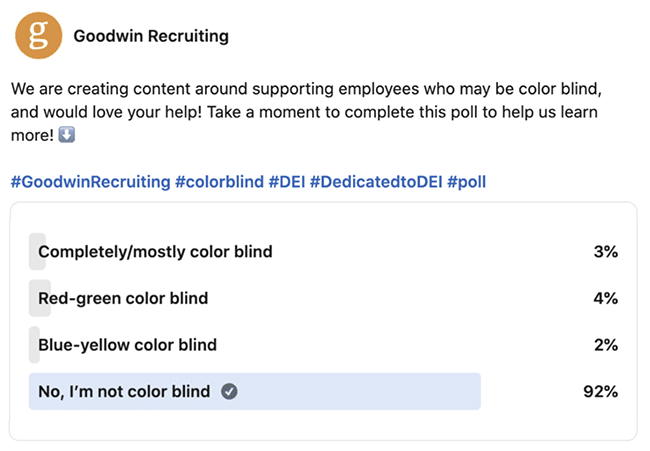Click the highlighted blue 92% result bar
The image size is (650, 451).
tap(255, 392)
